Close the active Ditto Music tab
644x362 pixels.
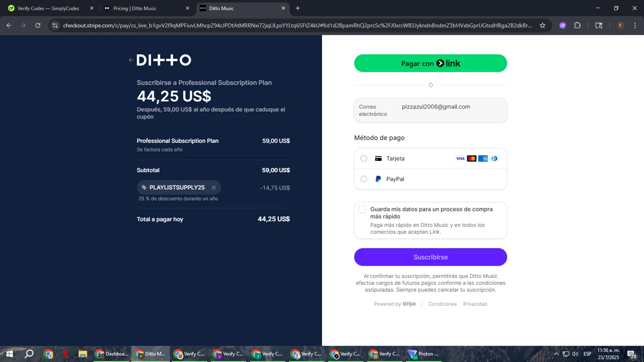[x=283, y=8]
